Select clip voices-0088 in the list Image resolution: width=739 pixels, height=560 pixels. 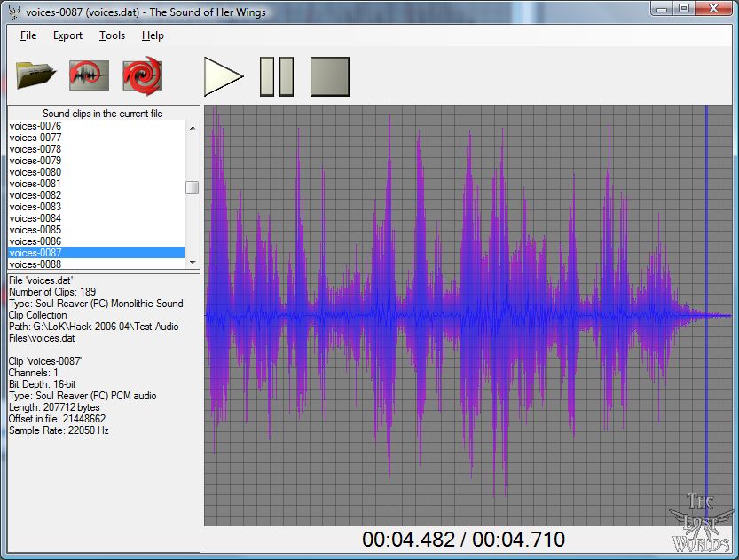[x=96, y=264]
